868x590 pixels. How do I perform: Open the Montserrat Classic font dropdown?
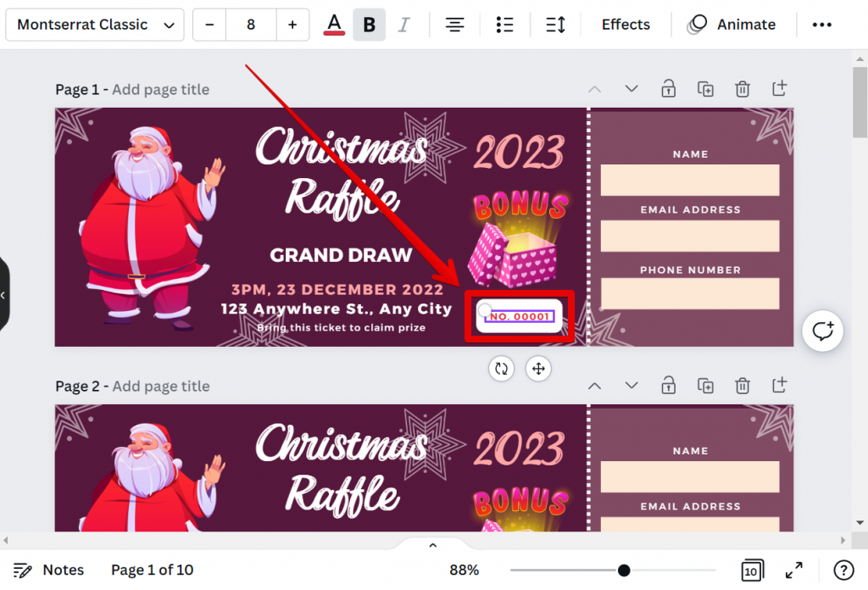(x=94, y=25)
